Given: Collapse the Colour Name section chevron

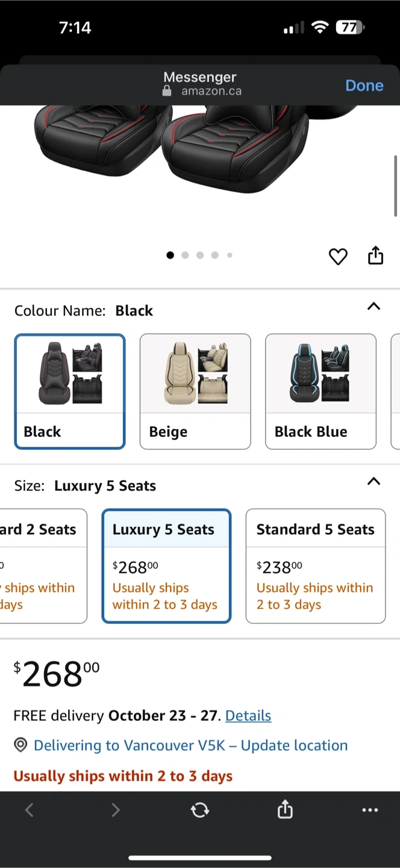Looking at the screenshot, I should [x=373, y=306].
